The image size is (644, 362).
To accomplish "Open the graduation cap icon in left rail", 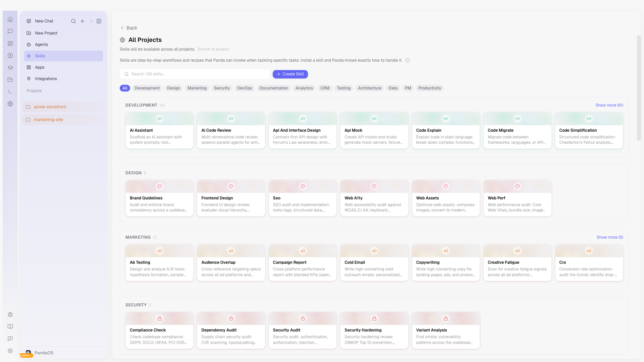I will click(x=10, y=67).
